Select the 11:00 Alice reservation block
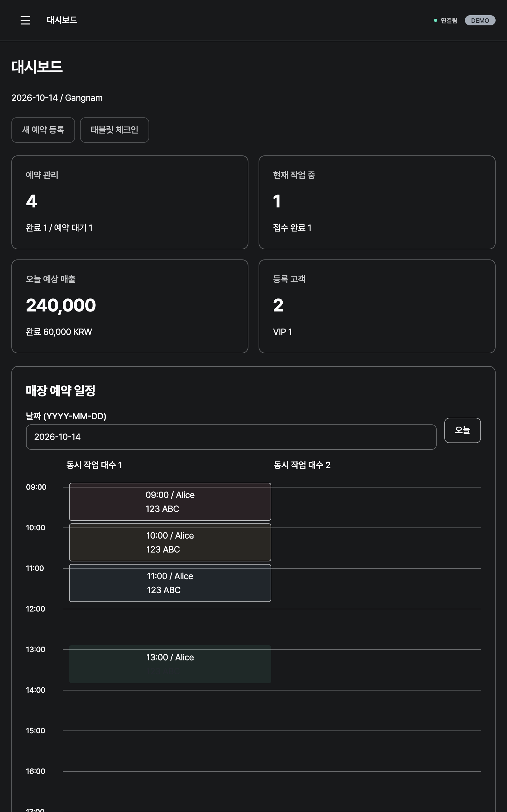This screenshot has height=812, width=507. pos(170,583)
